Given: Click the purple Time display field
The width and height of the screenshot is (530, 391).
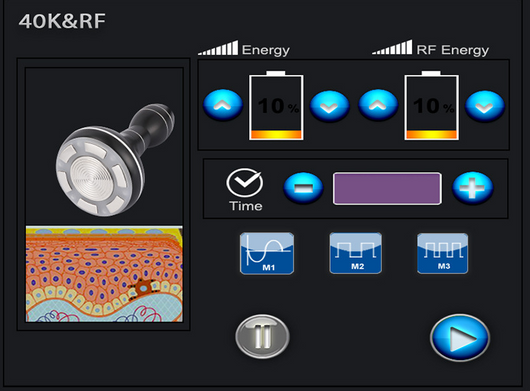Looking at the screenshot, I should [x=387, y=189].
